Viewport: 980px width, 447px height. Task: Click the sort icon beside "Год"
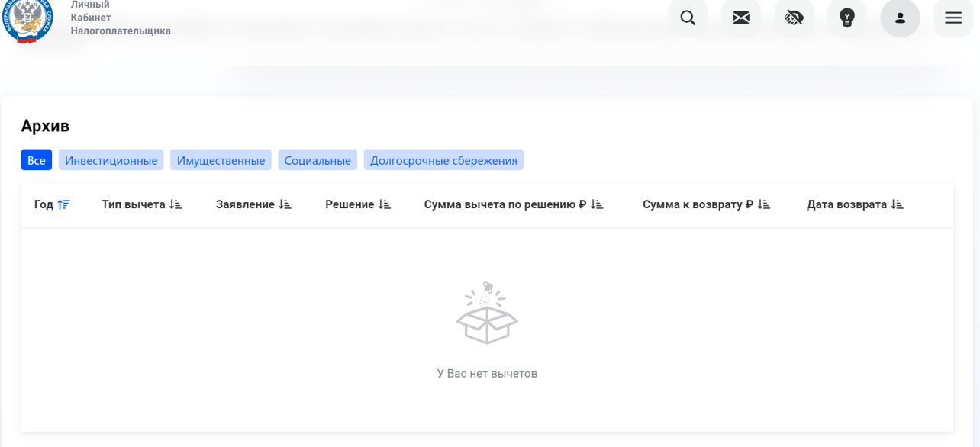click(x=63, y=204)
